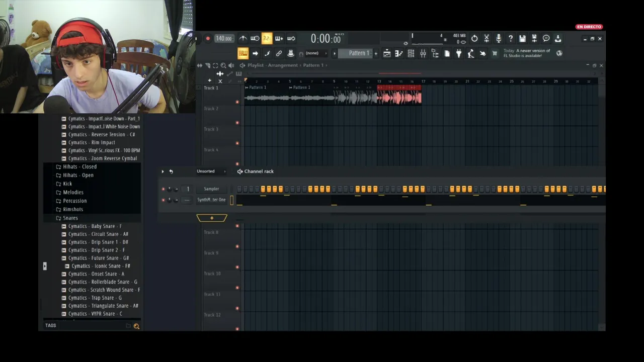Mute the Sampler channel with its red dot

tap(163, 189)
